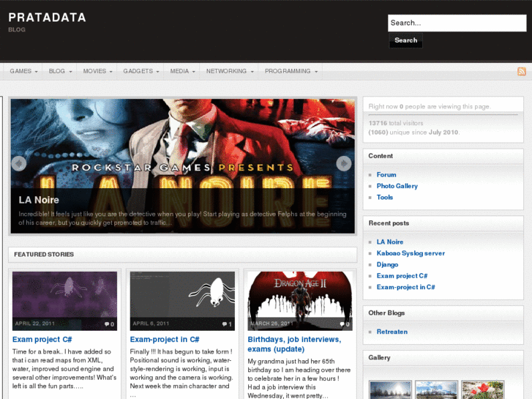Expand the Movies dropdown menu
Image resolution: width=532 pixels, height=399 pixels.
click(x=98, y=71)
